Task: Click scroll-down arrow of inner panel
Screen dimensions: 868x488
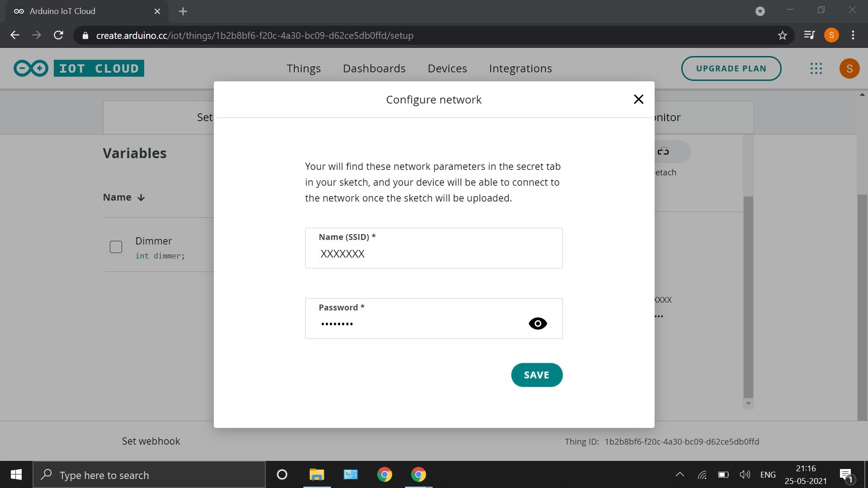Action: click(x=748, y=404)
